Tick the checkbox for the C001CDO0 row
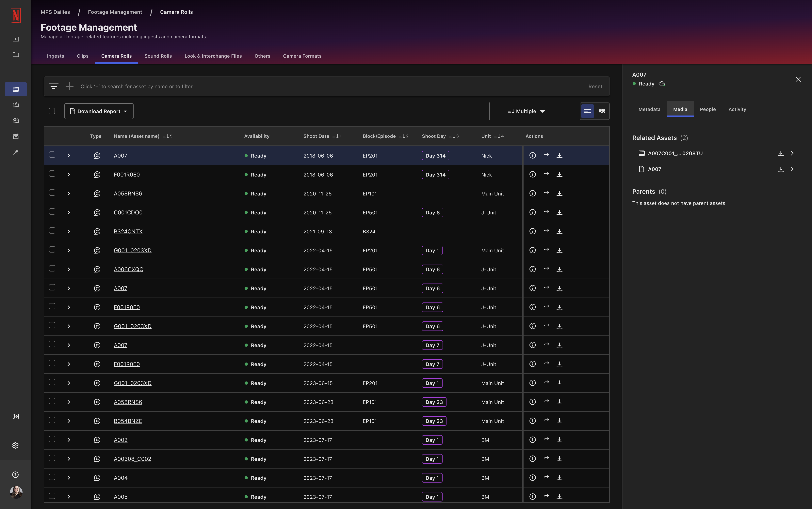 click(x=52, y=211)
